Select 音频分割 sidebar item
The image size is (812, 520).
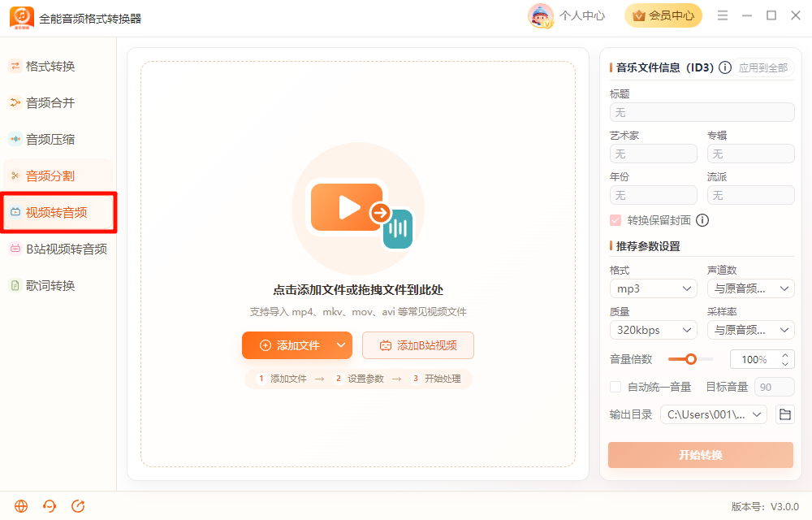pyautogui.click(x=58, y=175)
